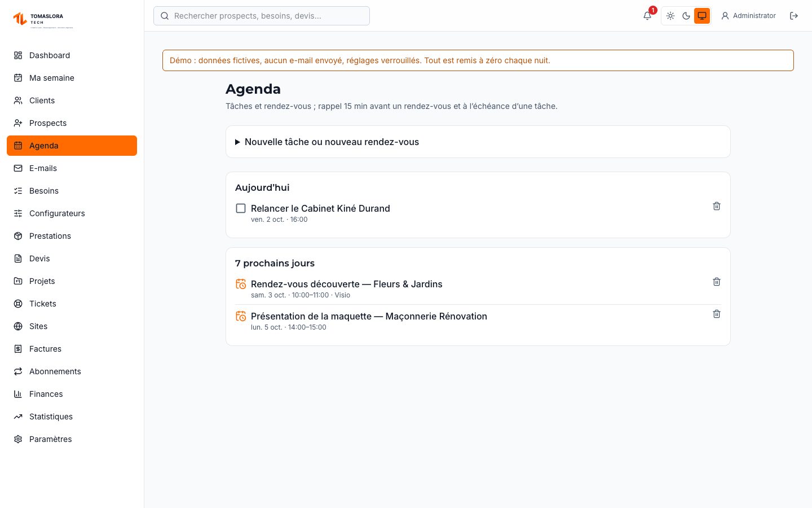
Task: Navigate to Prospects
Action: pos(72,123)
